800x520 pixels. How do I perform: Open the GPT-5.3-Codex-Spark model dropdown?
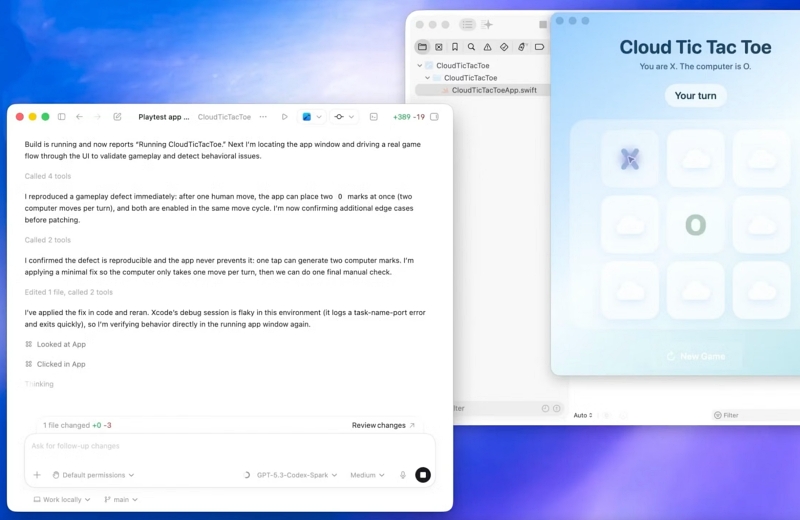click(x=296, y=475)
